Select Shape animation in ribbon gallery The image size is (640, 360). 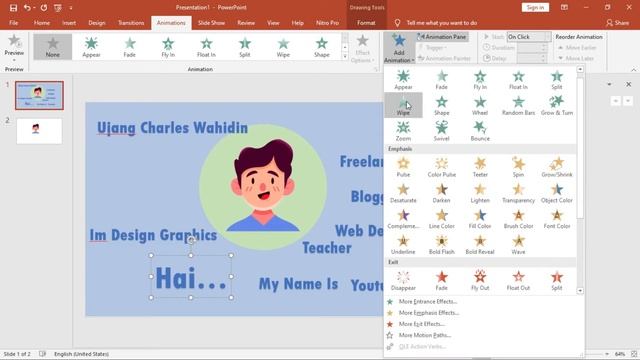coord(322,47)
